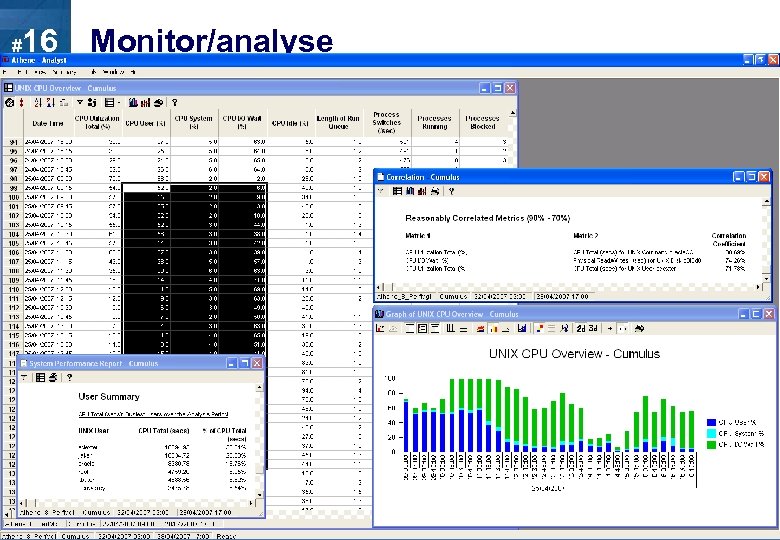
Task: Click print icon in UNIX CPU Overview toolbar
Action: click(158, 102)
